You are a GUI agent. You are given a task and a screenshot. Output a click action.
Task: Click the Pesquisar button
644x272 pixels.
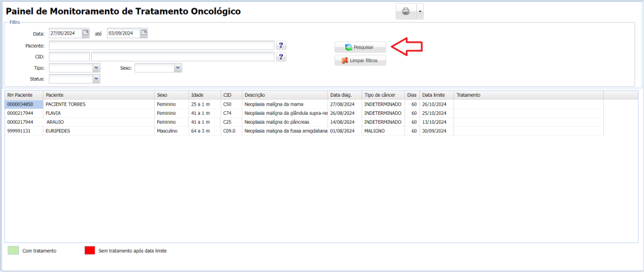(360, 47)
